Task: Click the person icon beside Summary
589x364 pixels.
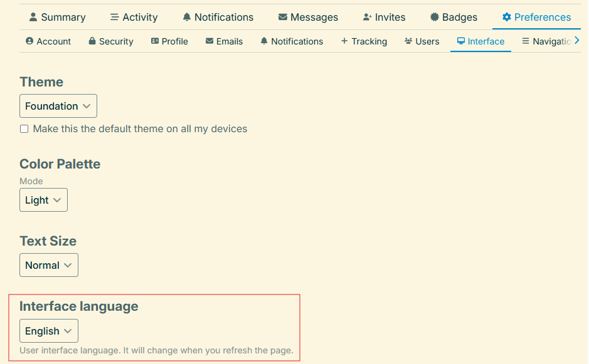Action: tap(33, 17)
